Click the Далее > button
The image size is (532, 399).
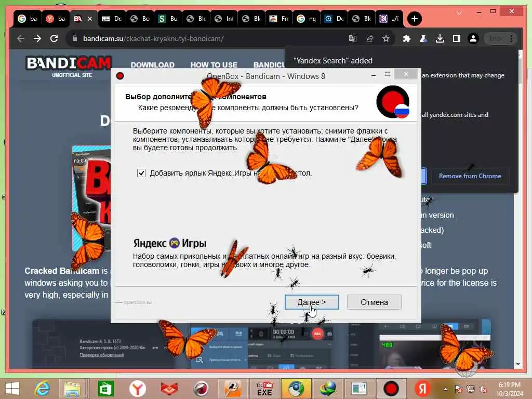312,302
